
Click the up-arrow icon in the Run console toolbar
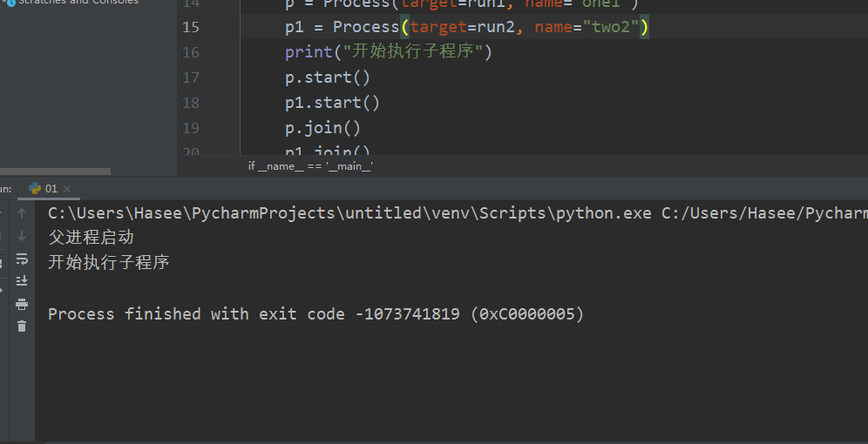[x=22, y=213]
